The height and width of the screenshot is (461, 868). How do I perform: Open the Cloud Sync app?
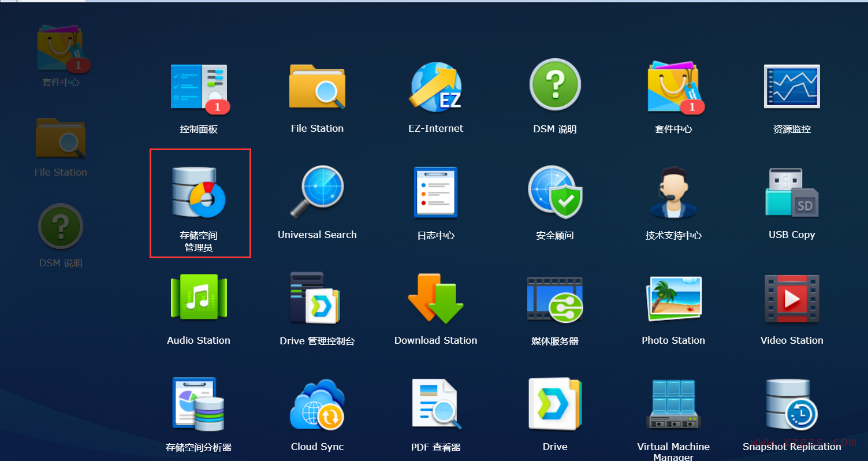point(317,405)
